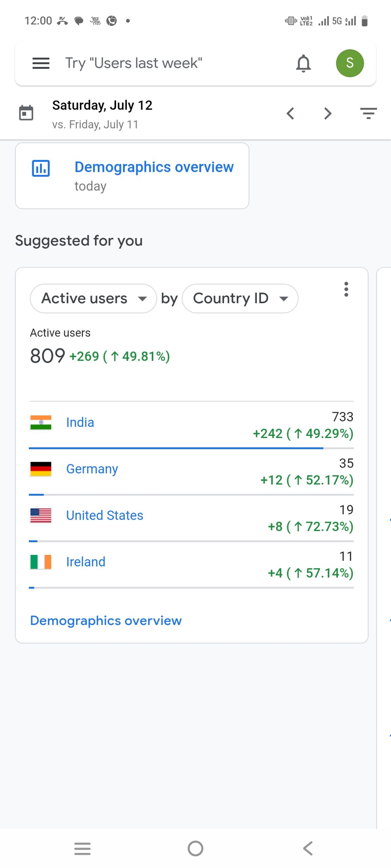
Task: Expand the Country ID dimension dropdown
Action: pos(240,298)
